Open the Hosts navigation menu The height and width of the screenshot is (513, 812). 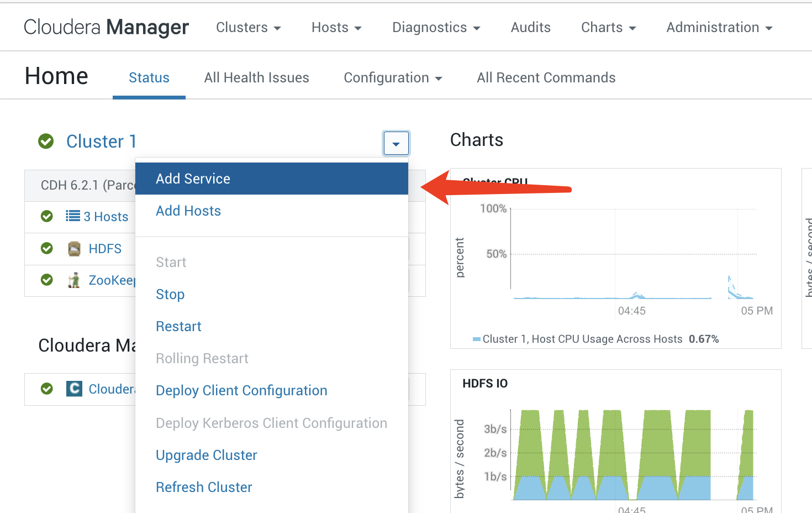tap(336, 28)
